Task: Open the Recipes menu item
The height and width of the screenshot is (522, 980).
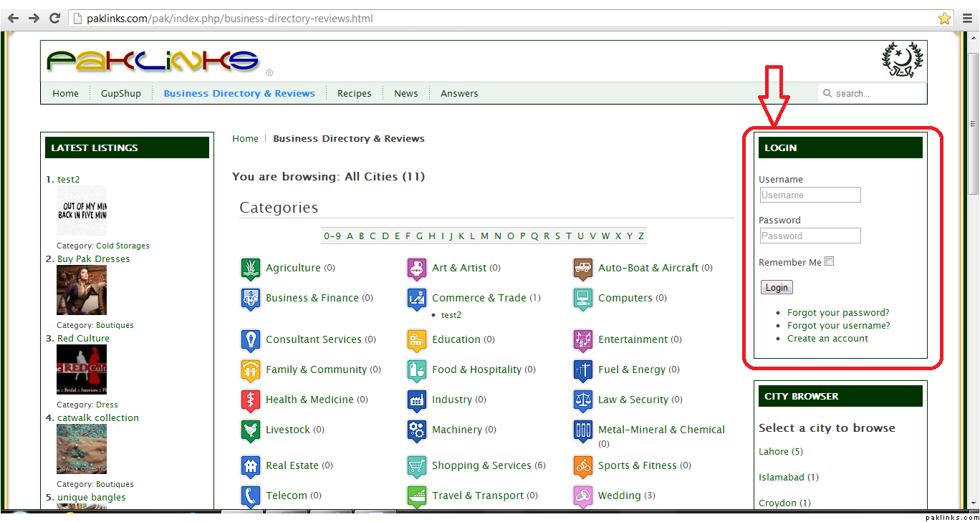Action: point(354,94)
